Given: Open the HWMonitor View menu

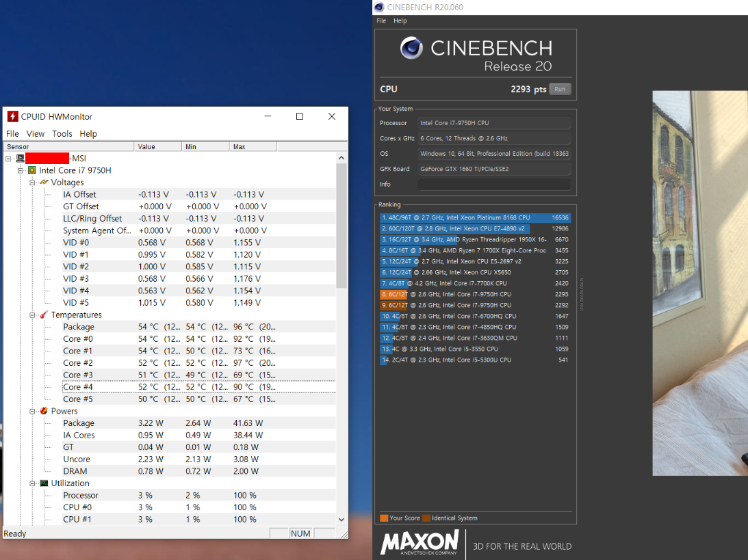Looking at the screenshot, I should (x=36, y=133).
